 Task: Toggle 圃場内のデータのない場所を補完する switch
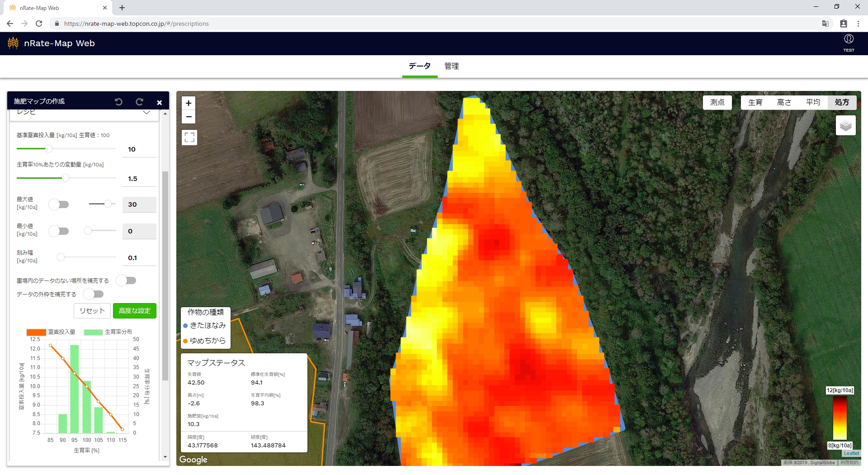[x=126, y=280]
